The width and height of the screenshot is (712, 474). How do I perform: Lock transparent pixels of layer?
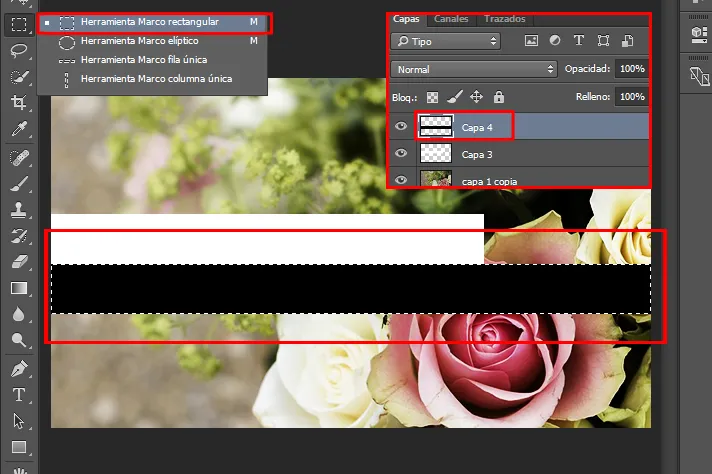[x=432, y=97]
